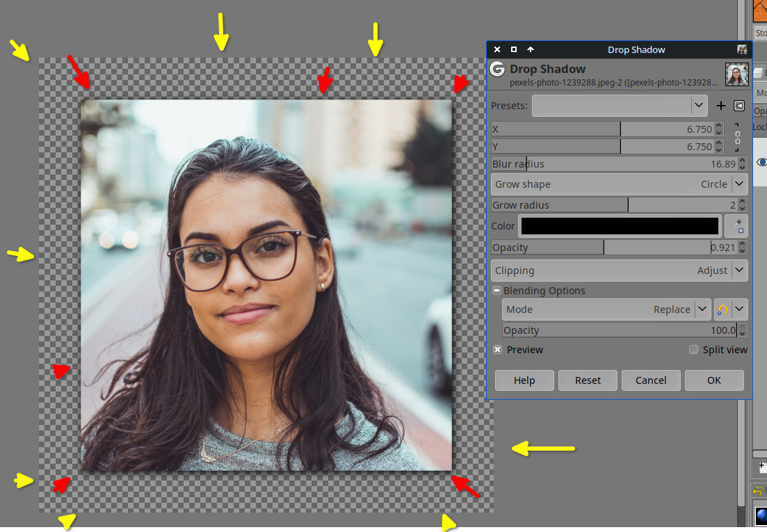Decrease Y value with stepper down arrow
Viewport: 767px width, 532px height.
(718, 150)
